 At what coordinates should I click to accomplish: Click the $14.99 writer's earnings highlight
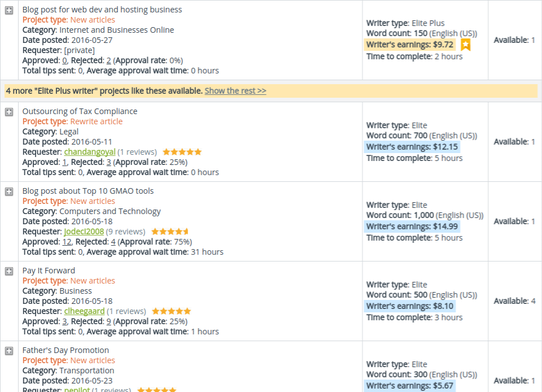tap(413, 227)
